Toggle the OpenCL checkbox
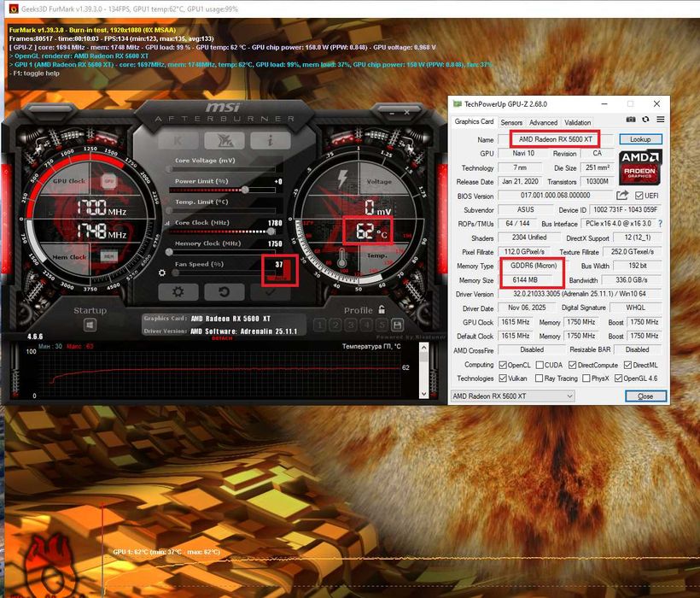Image resolution: width=700 pixels, height=598 pixels. [x=503, y=365]
